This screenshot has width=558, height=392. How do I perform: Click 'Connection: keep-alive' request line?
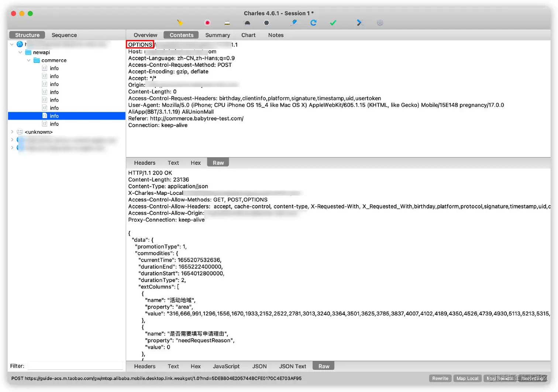[158, 125]
